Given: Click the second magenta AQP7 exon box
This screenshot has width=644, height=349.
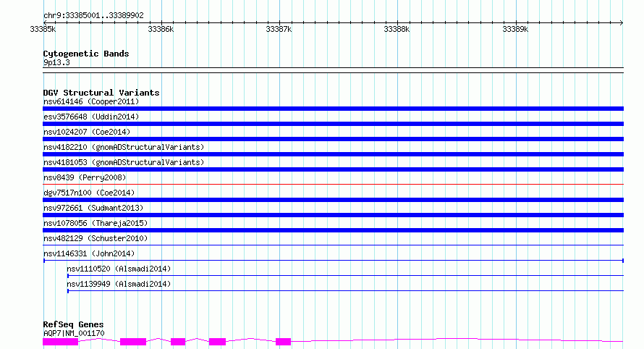Looking at the screenshot, I should point(133,342).
